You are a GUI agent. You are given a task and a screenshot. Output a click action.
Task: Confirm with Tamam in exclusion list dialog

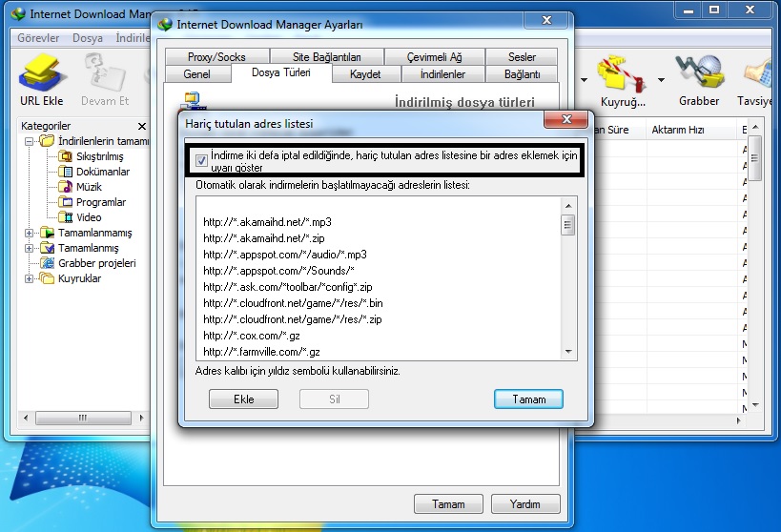tap(528, 399)
